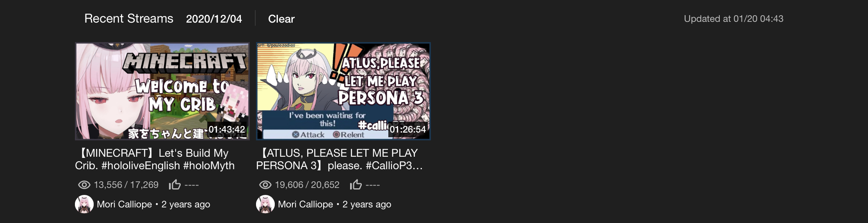Open Mori Calliope avatar under Minecraft stream
This screenshot has height=223, width=868.
click(x=84, y=204)
